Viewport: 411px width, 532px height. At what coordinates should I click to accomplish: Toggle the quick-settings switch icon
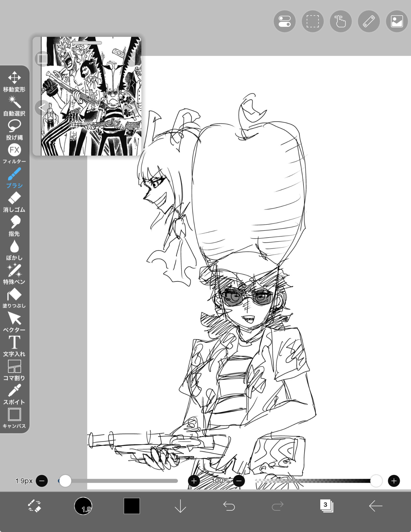coord(285,21)
